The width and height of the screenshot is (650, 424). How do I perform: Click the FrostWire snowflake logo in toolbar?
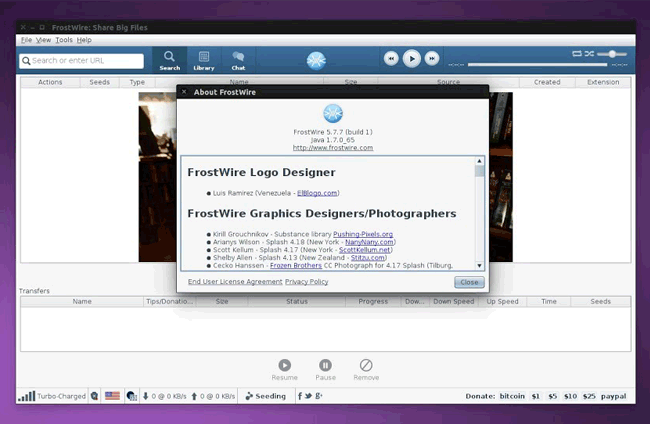[x=316, y=60]
